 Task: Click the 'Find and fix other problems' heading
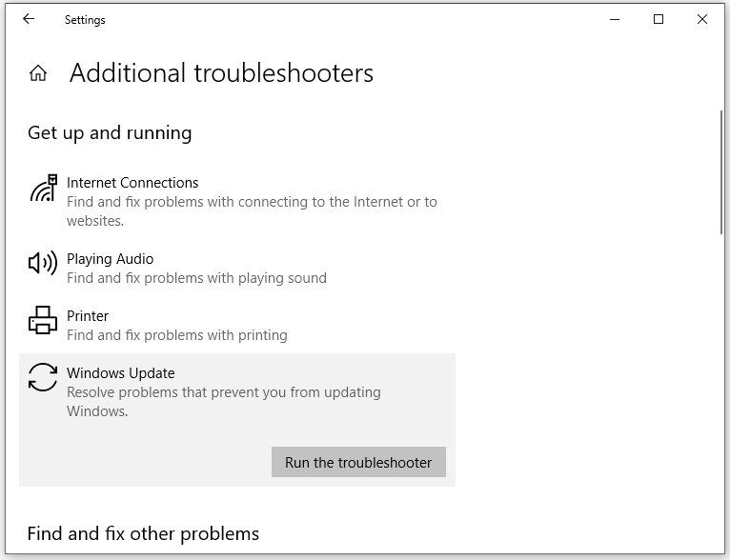point(143,533)
